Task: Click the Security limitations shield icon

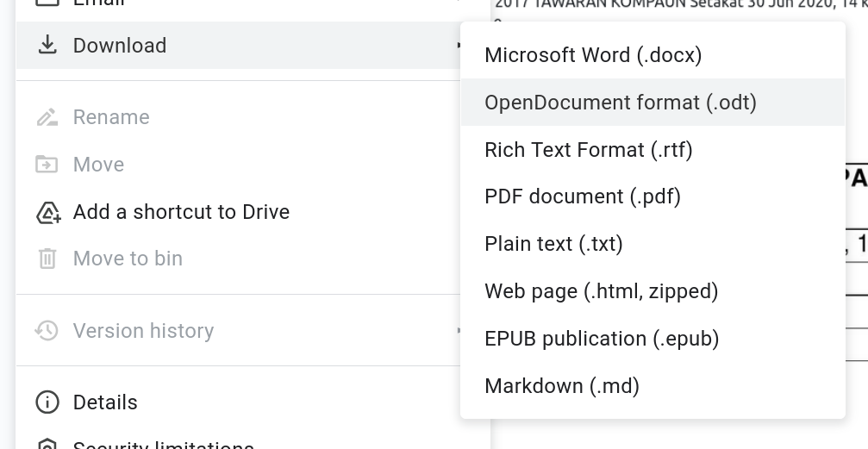Action: tap(47, 444)
